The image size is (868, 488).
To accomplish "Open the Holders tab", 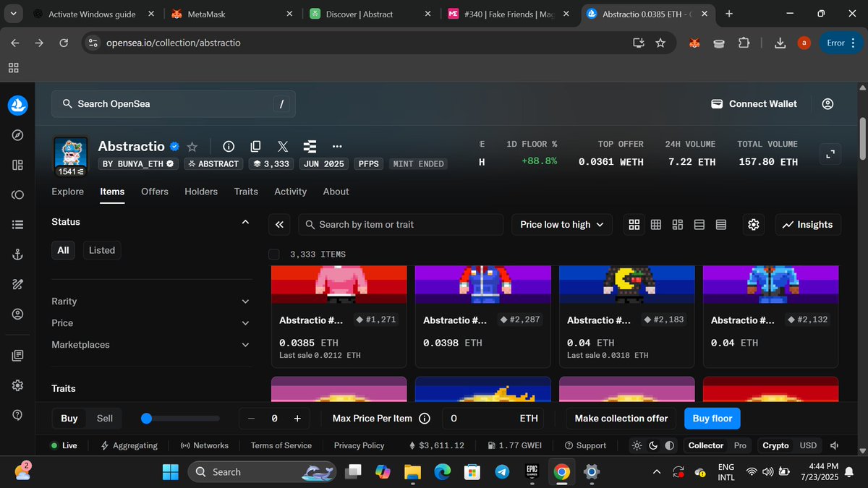I will click(x=201, y=192).
